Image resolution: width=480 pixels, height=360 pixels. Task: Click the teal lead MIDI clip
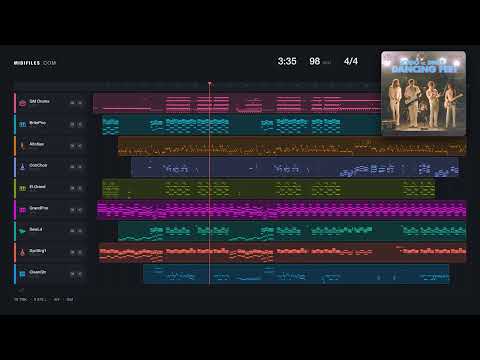tap(292, 231)
